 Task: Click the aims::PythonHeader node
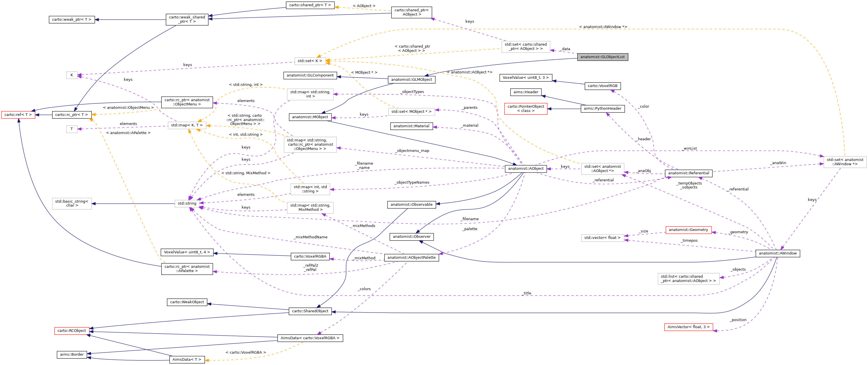point(603,109)
